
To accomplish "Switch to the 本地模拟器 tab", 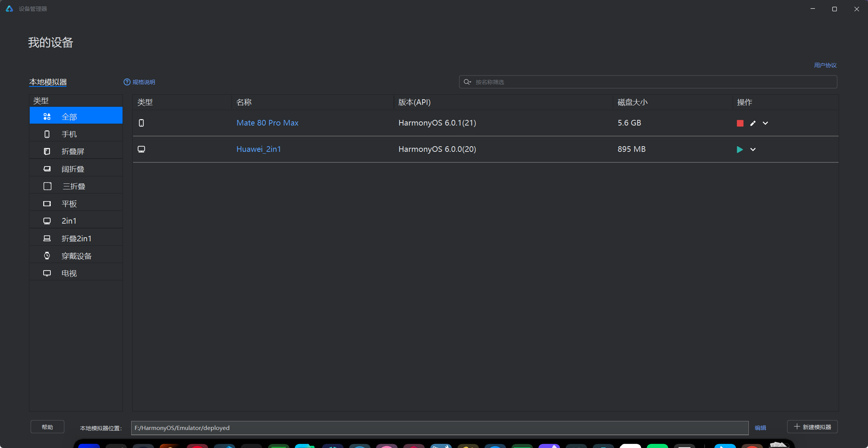I will [48, 82].
